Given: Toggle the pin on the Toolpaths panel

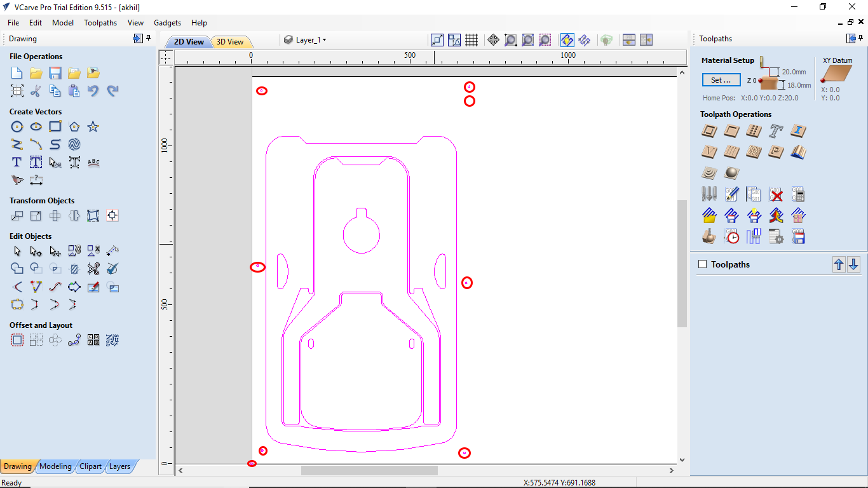Looking at the screenshot, I should (860, 38).
